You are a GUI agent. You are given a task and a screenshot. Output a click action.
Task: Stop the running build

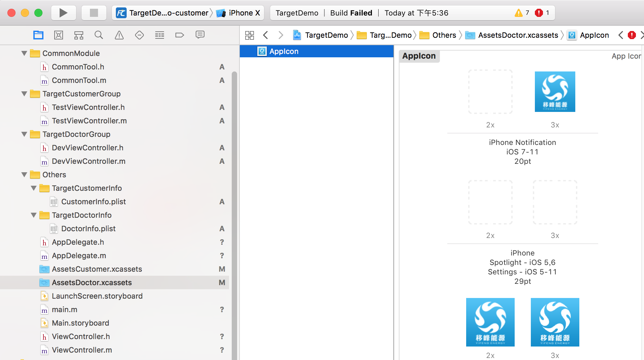[x=94, y=13]
